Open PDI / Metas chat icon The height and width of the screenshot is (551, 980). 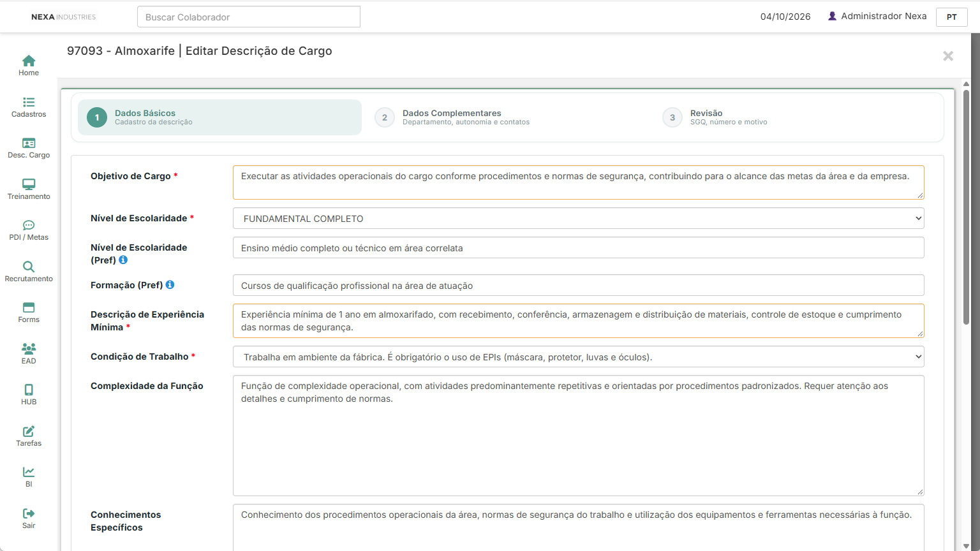[29, 225]
